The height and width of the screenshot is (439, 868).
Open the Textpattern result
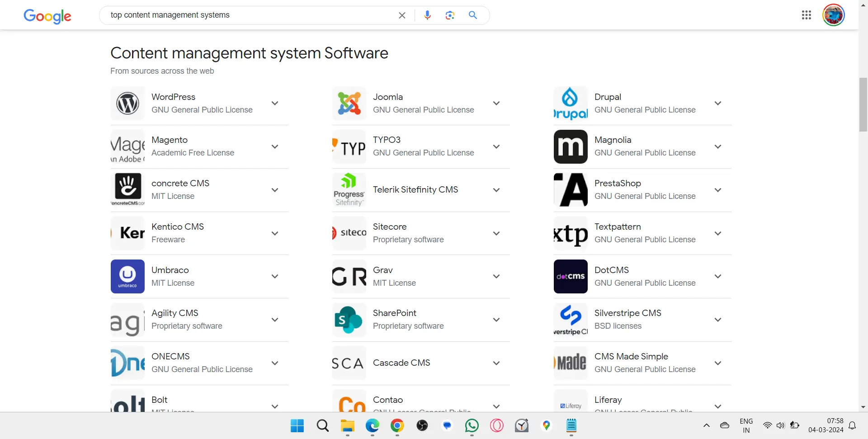click(642, 233)
